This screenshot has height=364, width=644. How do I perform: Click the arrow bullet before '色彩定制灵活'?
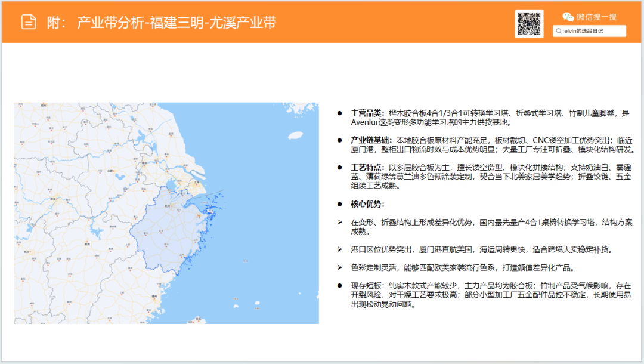point(340,267)
